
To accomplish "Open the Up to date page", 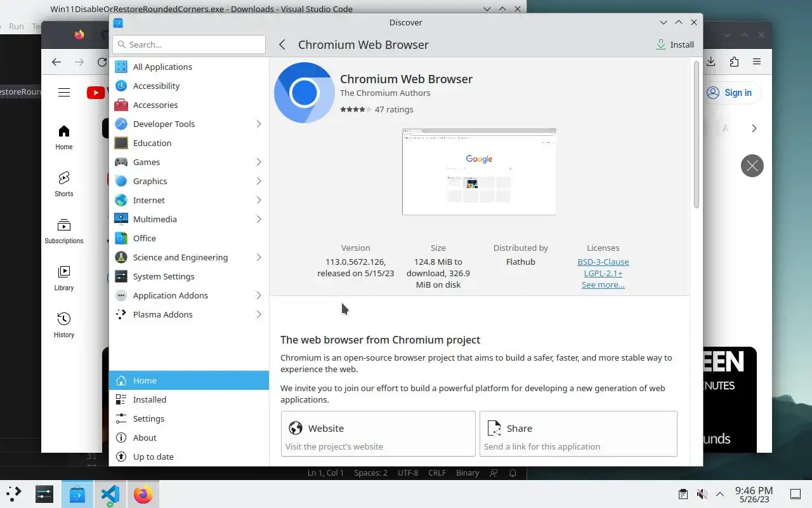I will click(x=189, y=457).
